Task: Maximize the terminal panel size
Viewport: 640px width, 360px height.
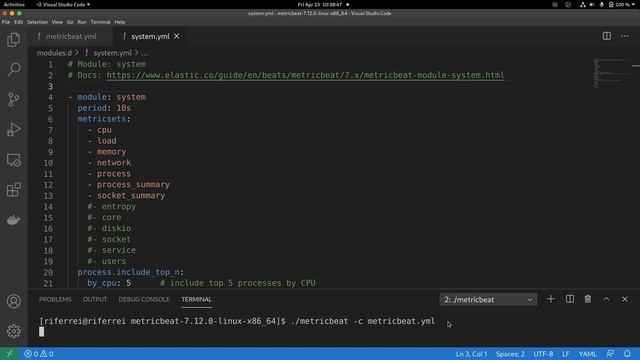Action: click(607, 299)
